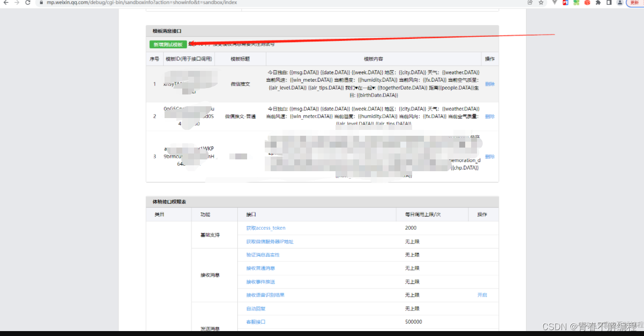This screenshot has width=644, height=336.
Task: Click the share page icon in address bar
Action: 530,2
